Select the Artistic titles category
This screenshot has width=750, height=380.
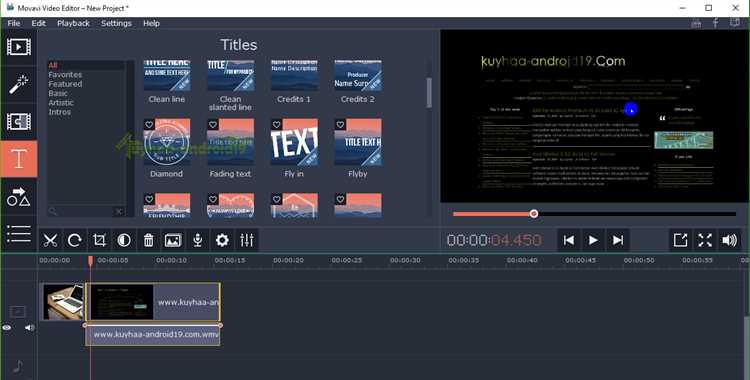[61, 102]
